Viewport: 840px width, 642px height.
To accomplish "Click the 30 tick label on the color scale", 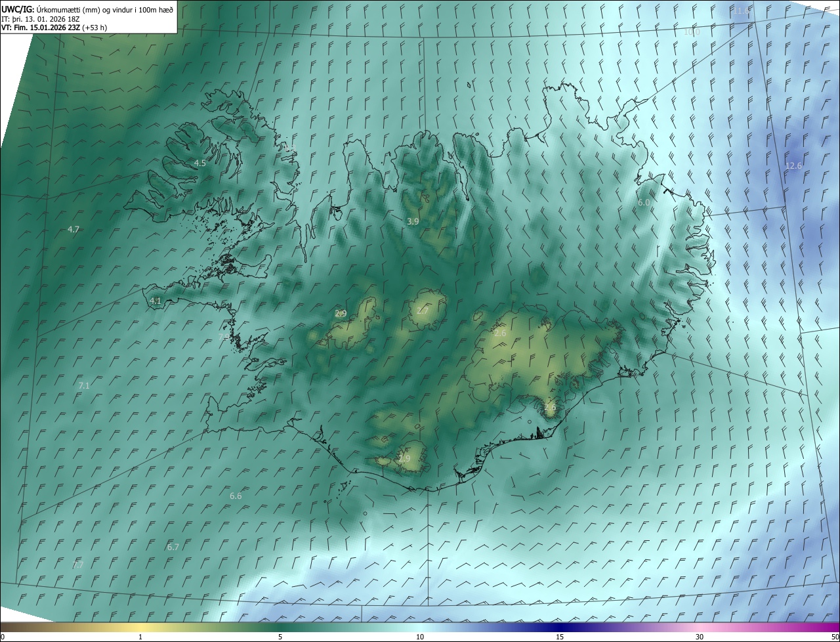I will coord(700,637).
